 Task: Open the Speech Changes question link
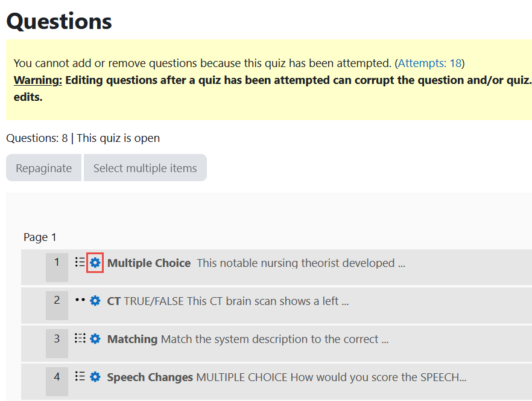(150, 377)
